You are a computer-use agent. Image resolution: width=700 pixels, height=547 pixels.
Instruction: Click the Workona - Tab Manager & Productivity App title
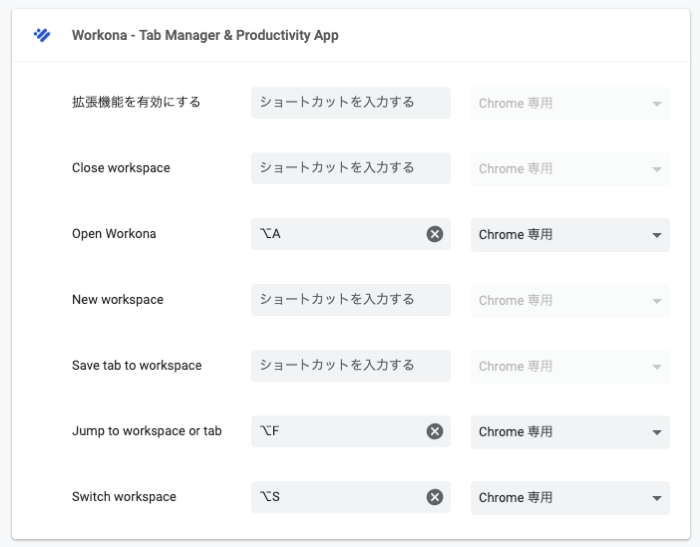pyautogui.click(x=205, y=35)
